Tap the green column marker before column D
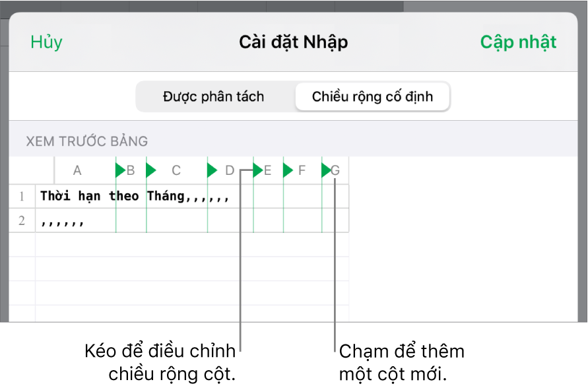 click(x=212, y=170)
